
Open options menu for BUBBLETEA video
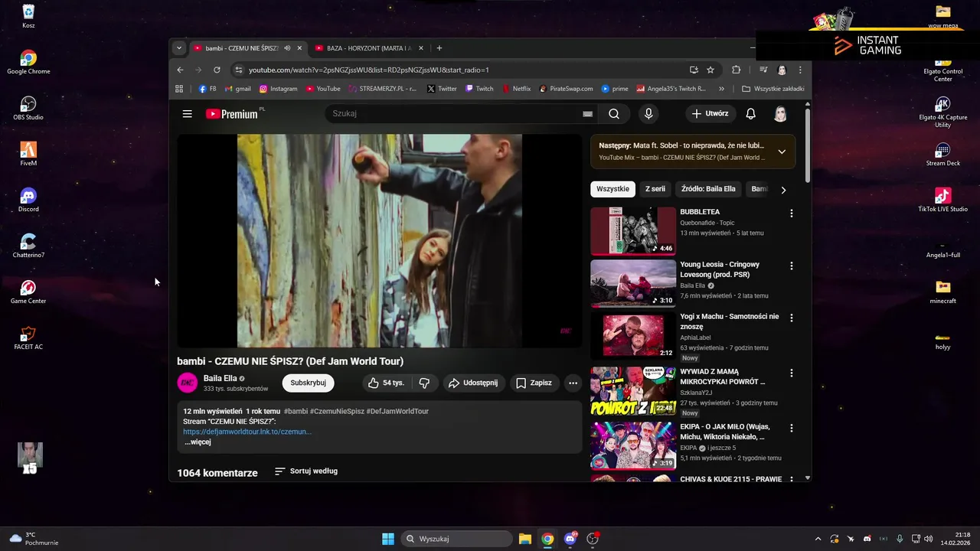click(792, 214)
